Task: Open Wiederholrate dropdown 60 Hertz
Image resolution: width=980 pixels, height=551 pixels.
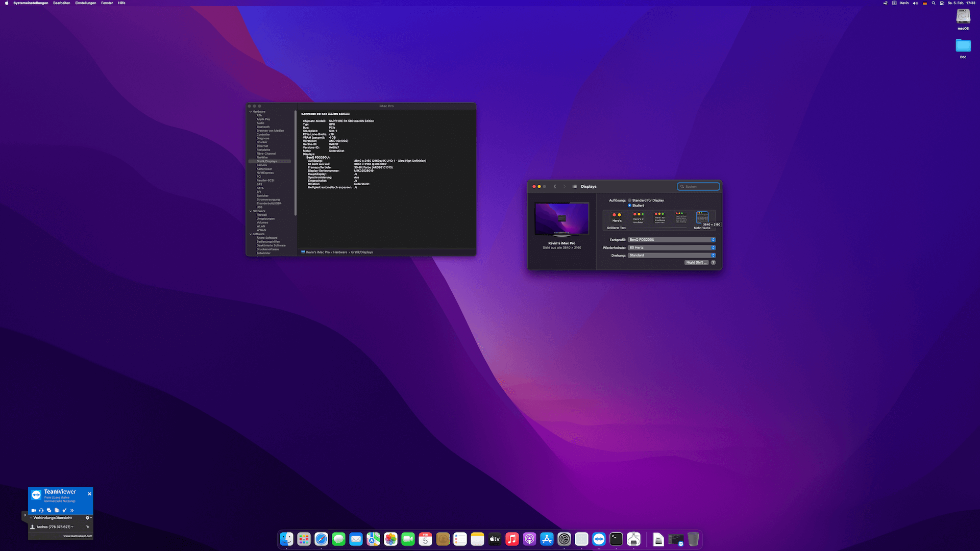Action: [672, 247]
